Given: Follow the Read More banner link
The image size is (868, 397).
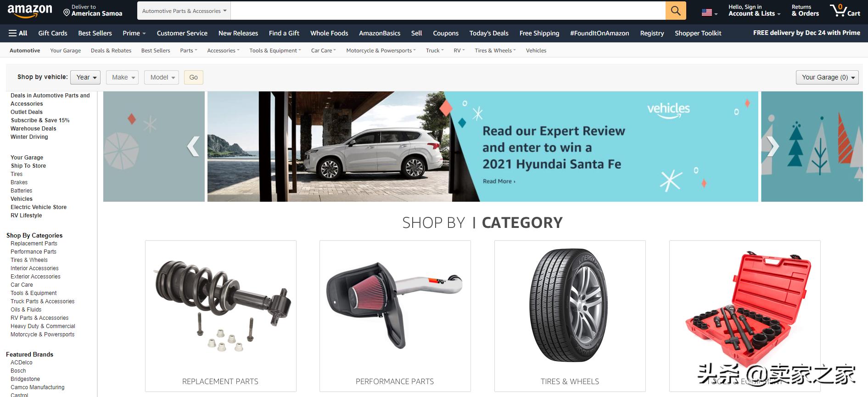Looking at the screenshot, I should click(x=499, y=181).
